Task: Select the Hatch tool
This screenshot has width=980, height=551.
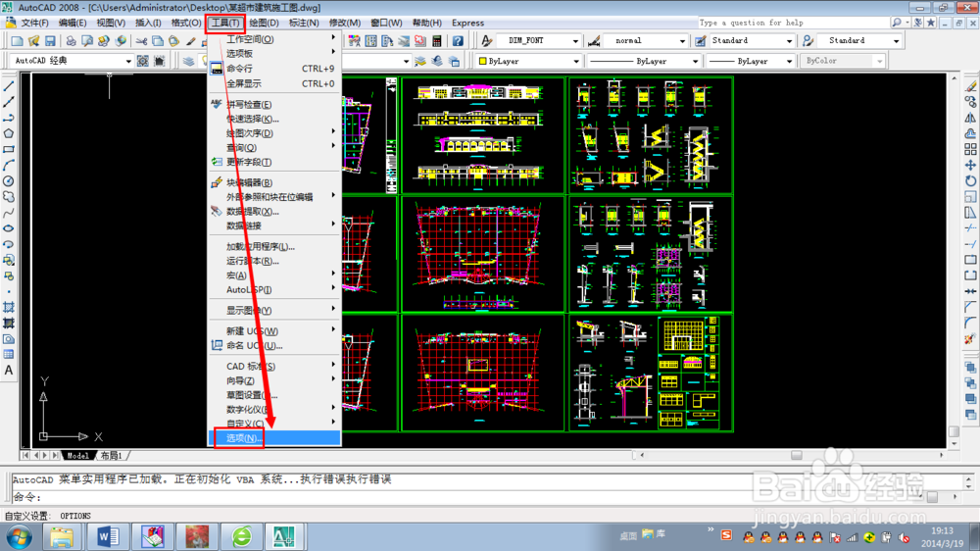Action: pyautogui.click(x=9, y=307)
